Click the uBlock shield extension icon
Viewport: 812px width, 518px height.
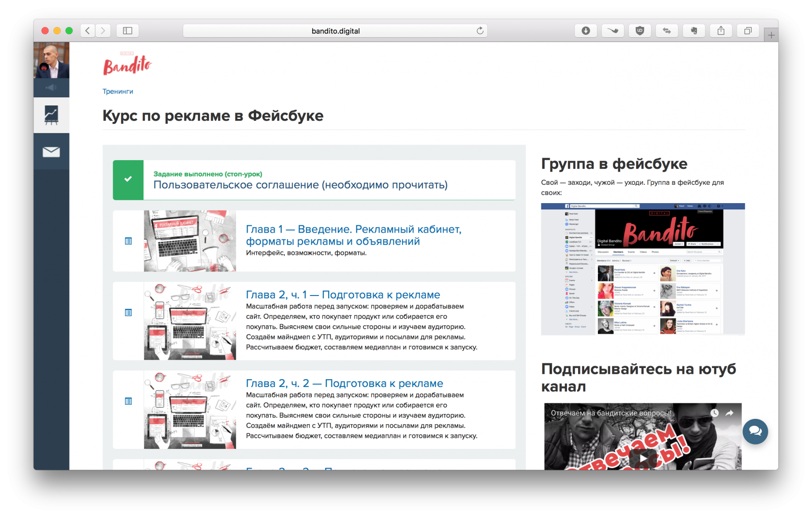[640, 30]
